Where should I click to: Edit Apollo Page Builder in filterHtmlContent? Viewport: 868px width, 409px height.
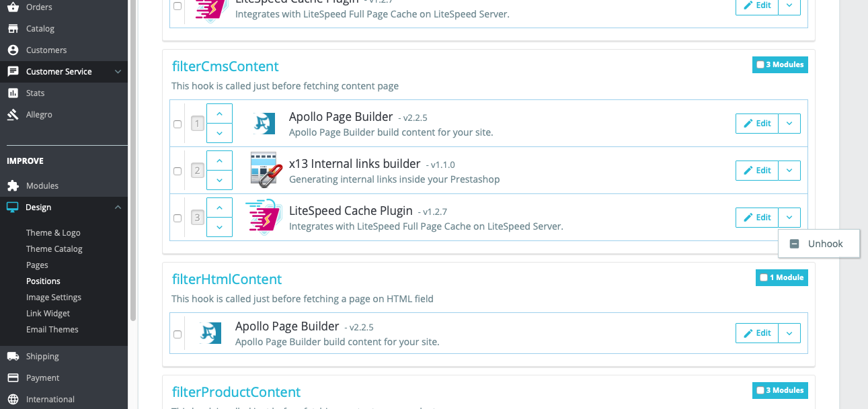757,333
